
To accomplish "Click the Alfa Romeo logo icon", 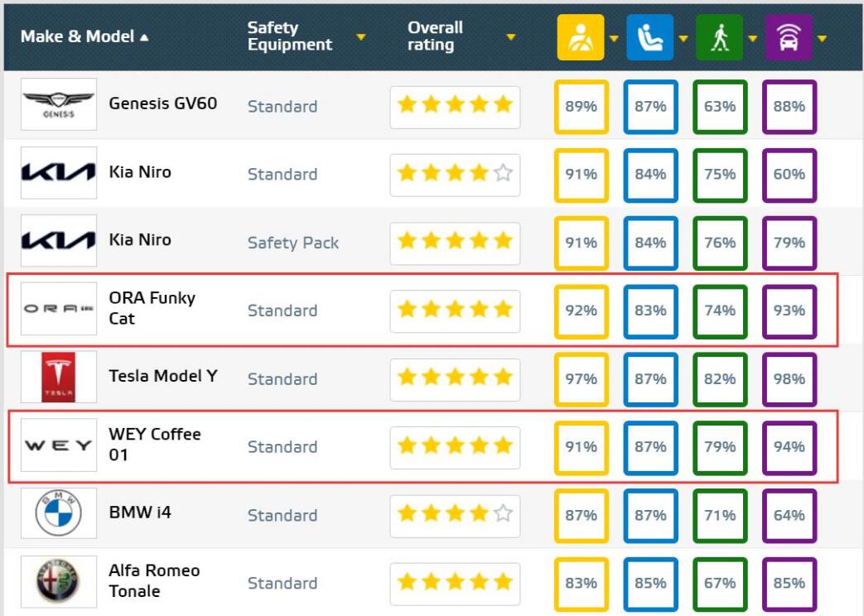I will coord(58,581).
